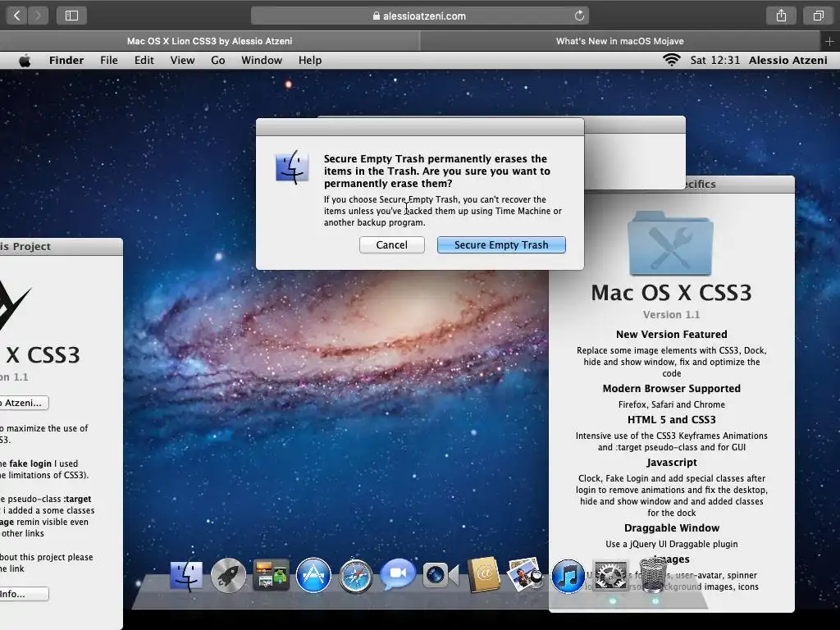Open the photo app icon in dock
Viewport: 840px width, 630px height.
click(525, 575)
